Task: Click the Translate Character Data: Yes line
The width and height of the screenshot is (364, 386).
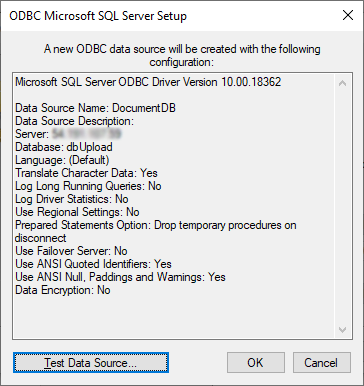Action: 86,173
